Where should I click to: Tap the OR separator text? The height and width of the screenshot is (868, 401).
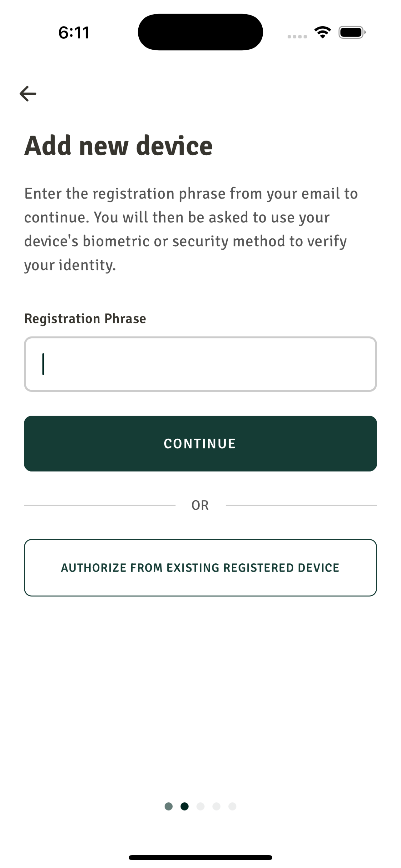pyautogui.click(x=200, y=505)
